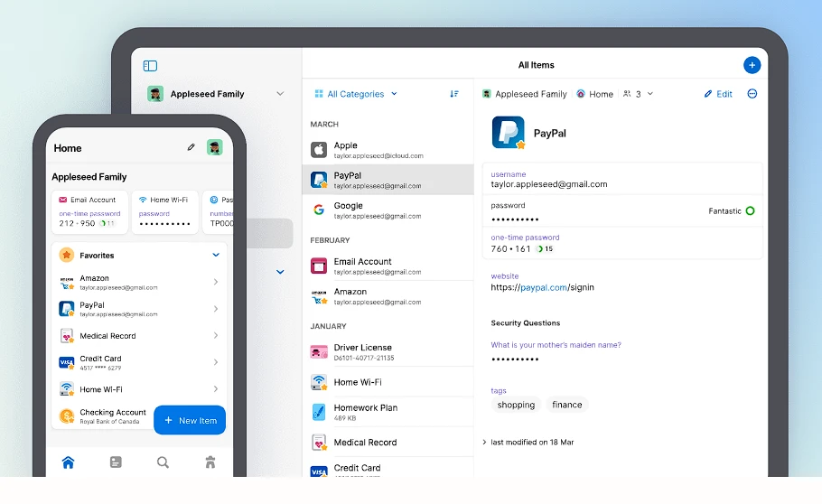The width and height of the screenshot is (822, 504).
Task: Tap the Home tab icon on phone
Action: click(x=68, y=462)
